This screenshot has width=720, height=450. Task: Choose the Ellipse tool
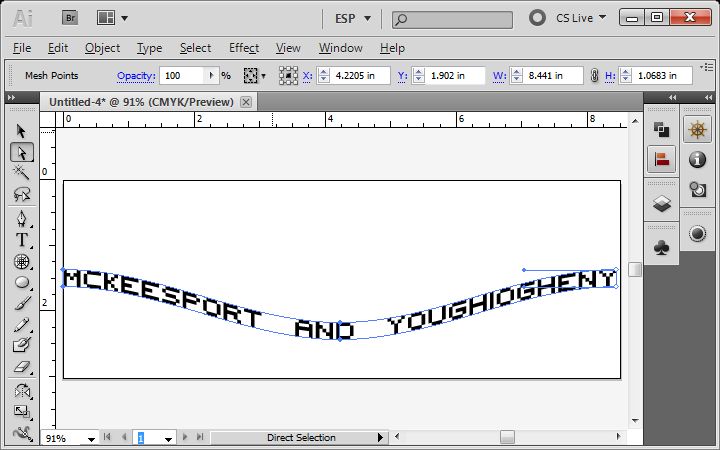(21, 282)
